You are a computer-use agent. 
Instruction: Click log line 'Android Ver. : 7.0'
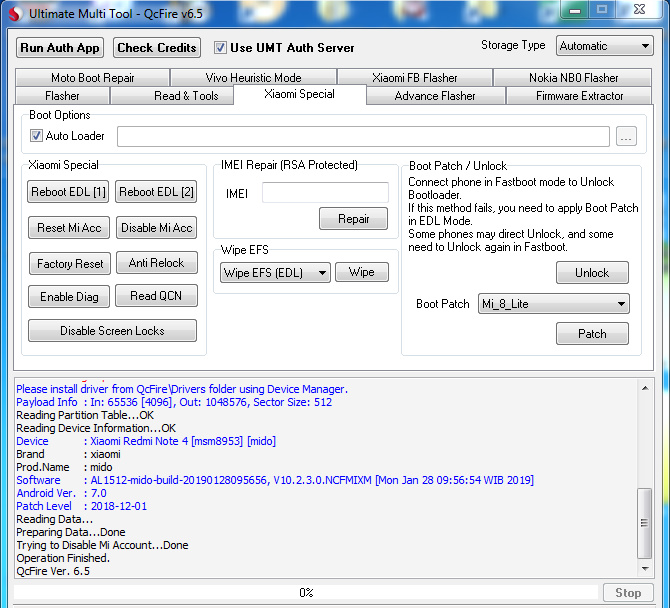click(x=62, y=493)
